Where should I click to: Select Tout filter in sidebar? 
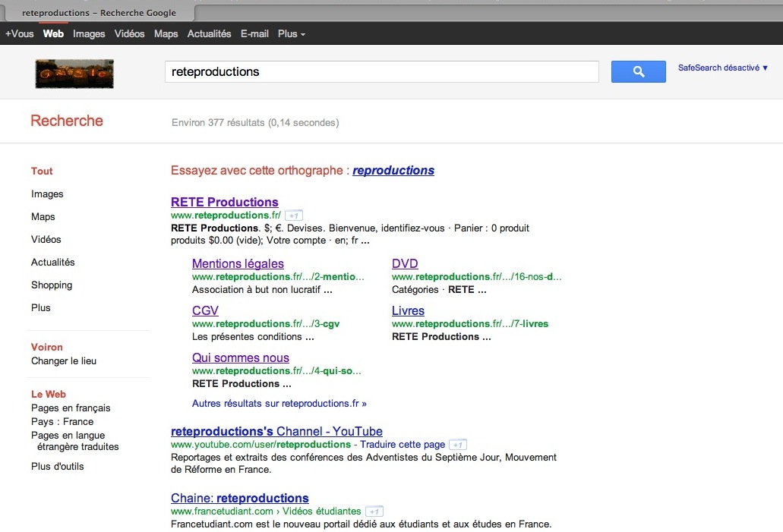click(42, 171)
